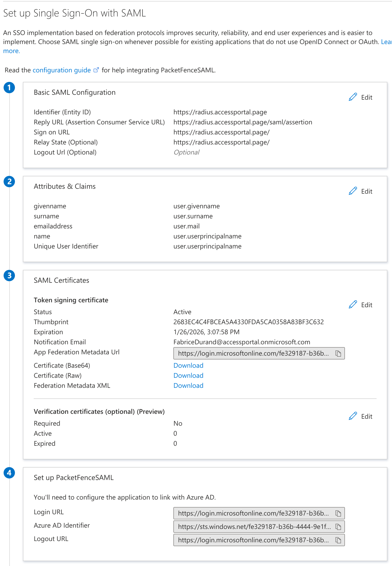Click the step 2 circle marker

click(9, 182)
